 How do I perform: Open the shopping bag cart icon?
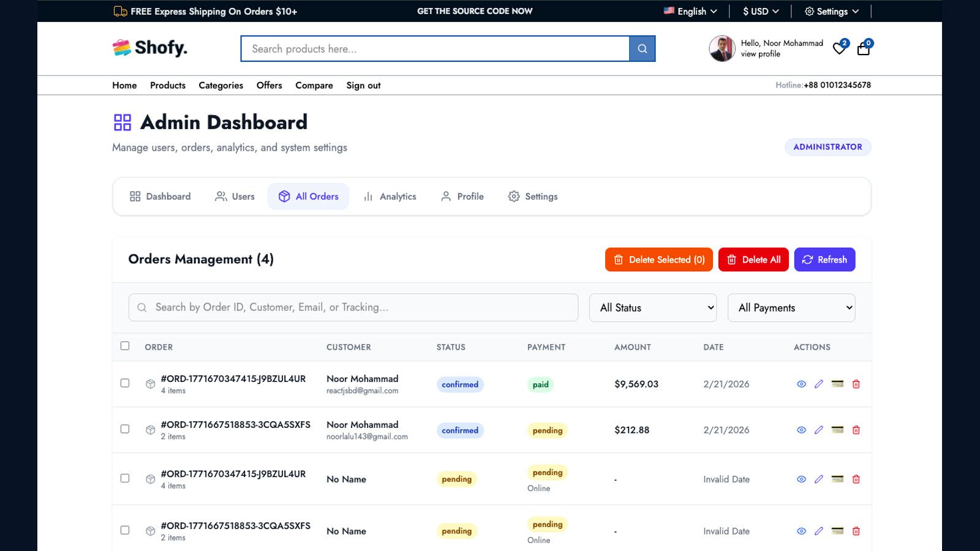(864, 49)
